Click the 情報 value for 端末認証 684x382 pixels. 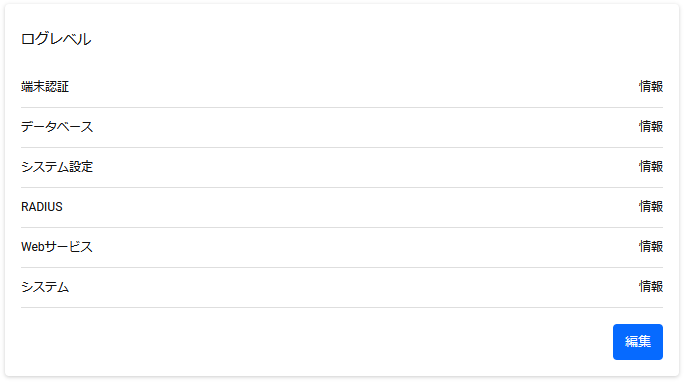pyautogui.click(x=651, y=86)
